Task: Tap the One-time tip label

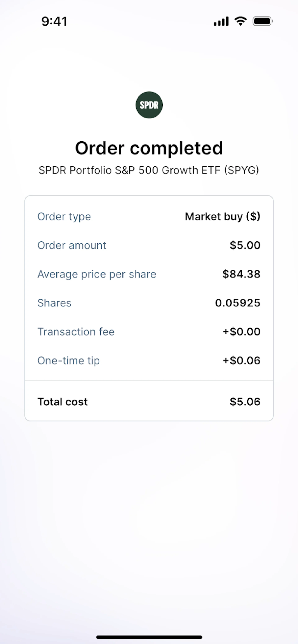Action: pyautogui.click(x=69, y=360)
